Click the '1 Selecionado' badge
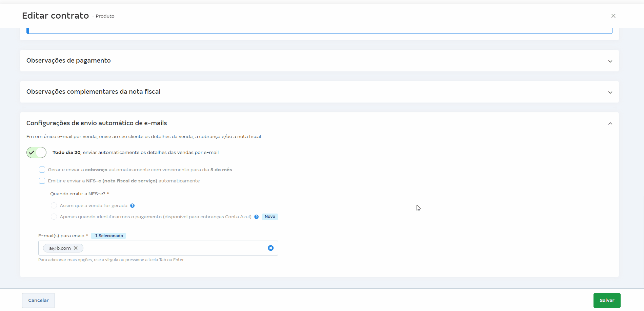This screenshot has width=644, height=311. pos(108,236)
